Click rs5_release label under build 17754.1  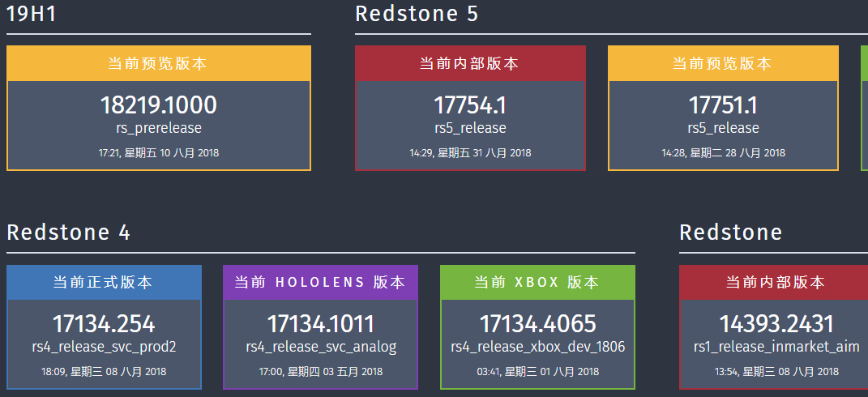click(470, 129)
